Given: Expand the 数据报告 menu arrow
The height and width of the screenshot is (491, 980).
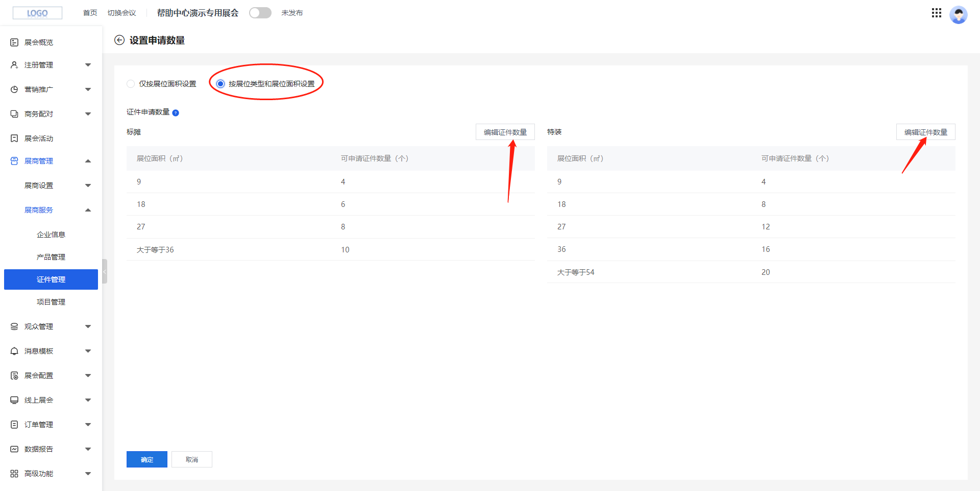Looking at the screenshot, I should (88, 449).
